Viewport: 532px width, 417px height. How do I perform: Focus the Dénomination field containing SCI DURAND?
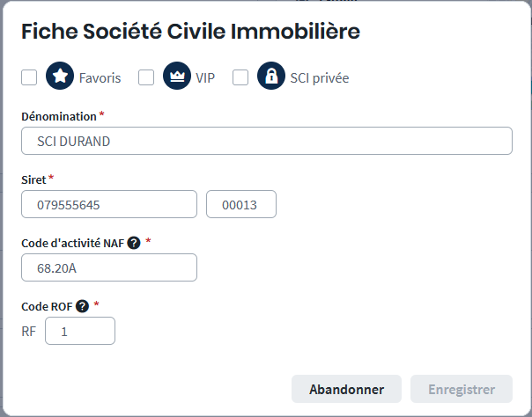point(266,141)
